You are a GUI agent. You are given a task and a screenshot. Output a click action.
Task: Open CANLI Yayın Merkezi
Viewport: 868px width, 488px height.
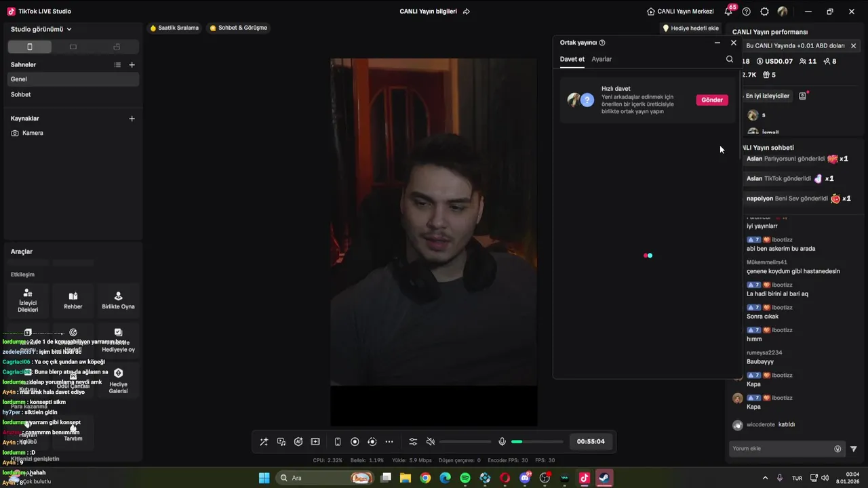pos(680,12)
